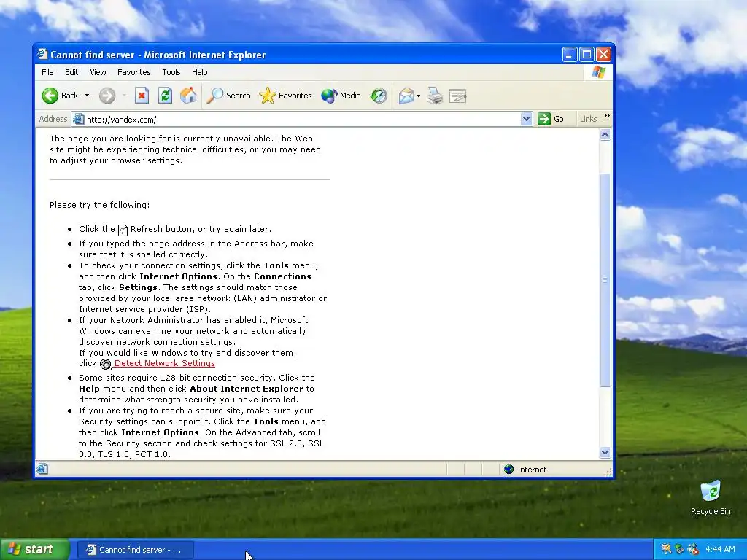
Task: Click the Windows flag logo throbber
Action: point(598,72)
